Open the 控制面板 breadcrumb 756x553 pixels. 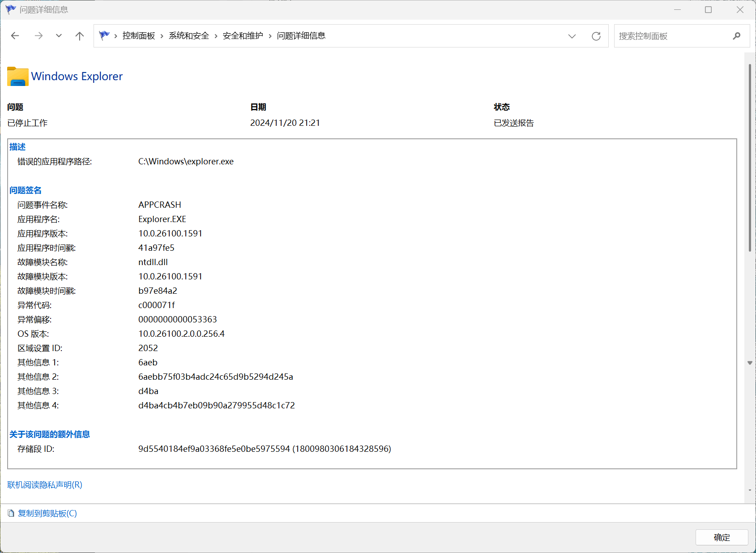pos(139,36)
